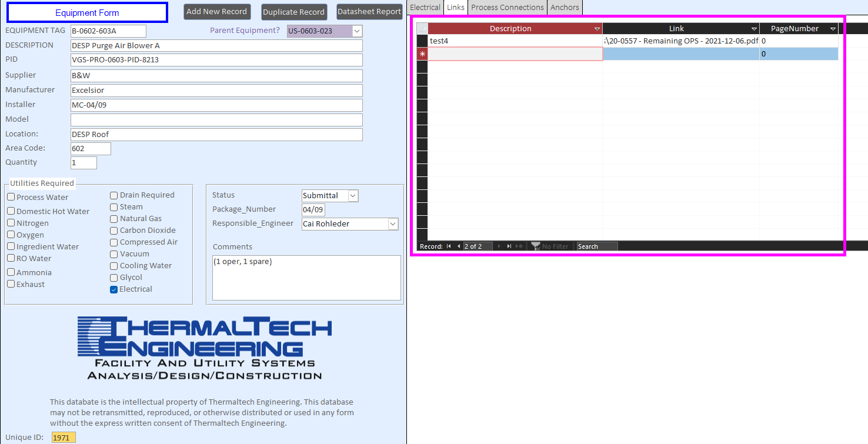Click the Area Code field
Screen dimensions: 868x444
[x=91, y=149]
